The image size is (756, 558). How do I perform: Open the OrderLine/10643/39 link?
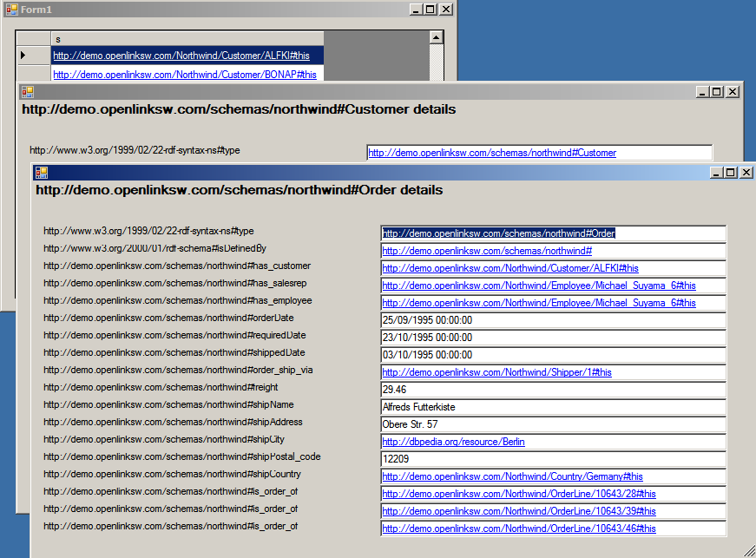tap(518, 511)
